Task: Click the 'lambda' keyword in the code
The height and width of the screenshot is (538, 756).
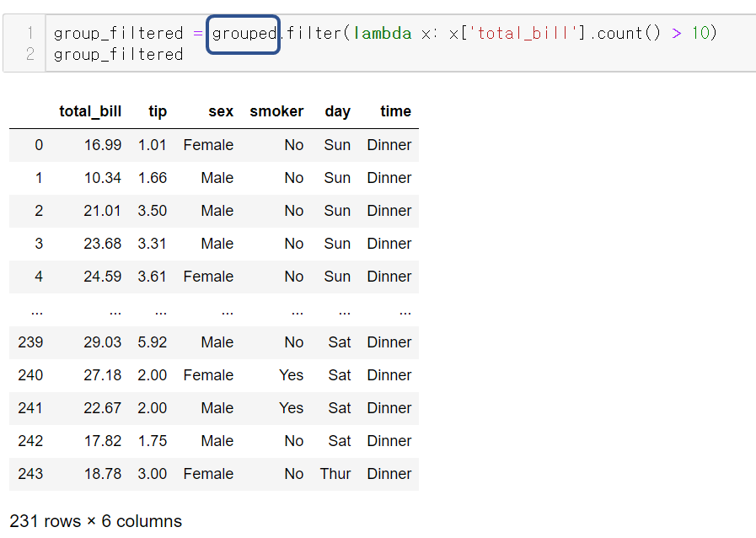Action: [383, 33]
